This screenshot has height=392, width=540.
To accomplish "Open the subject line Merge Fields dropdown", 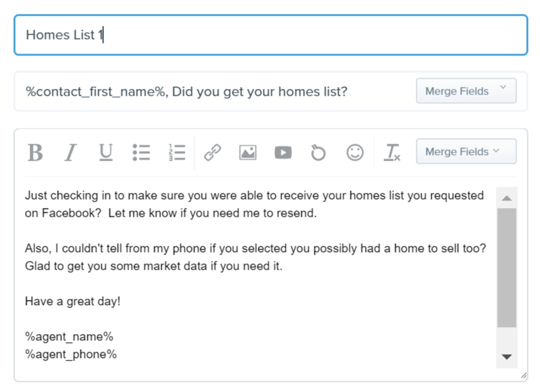I will [466, 91].
